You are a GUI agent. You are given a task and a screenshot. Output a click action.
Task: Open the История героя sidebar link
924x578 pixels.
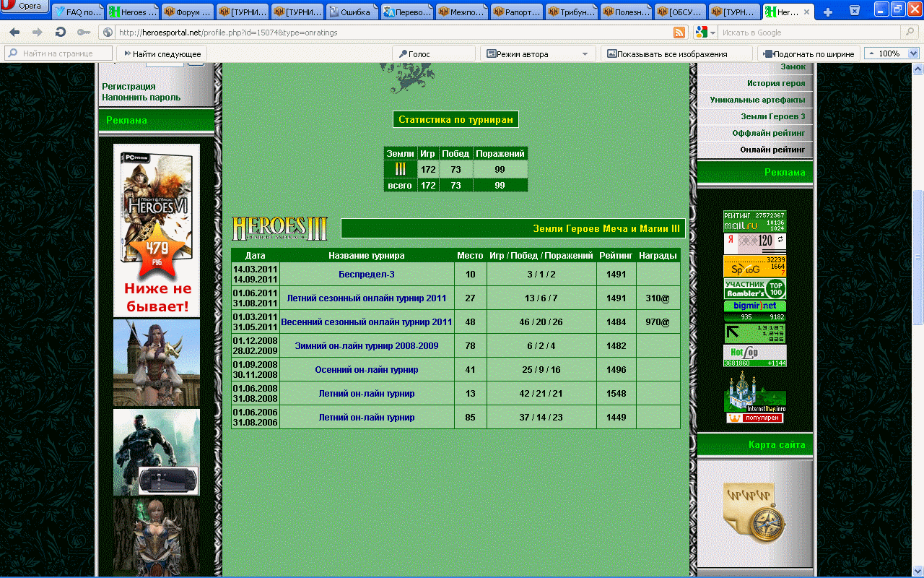pos(776,83)
